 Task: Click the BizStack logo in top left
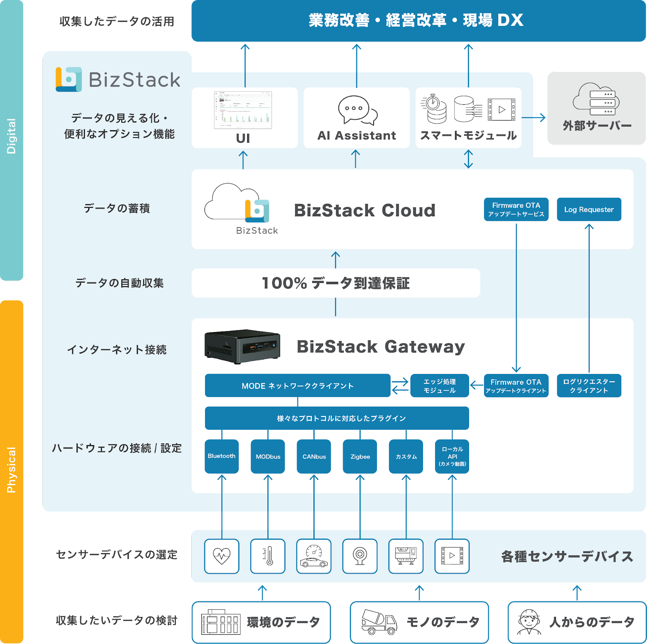point(118,79)
